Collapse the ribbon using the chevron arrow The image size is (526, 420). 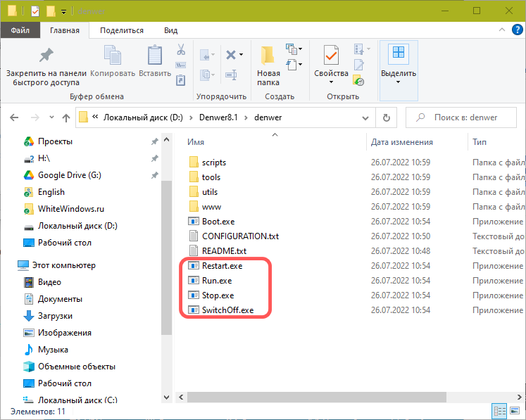[x=499, y=30]
